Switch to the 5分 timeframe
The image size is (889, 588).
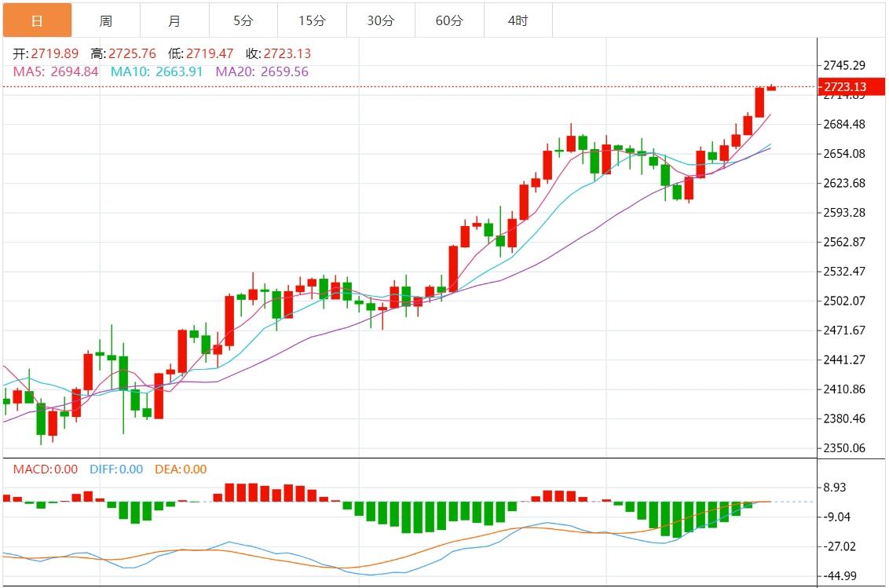(243, 20)
